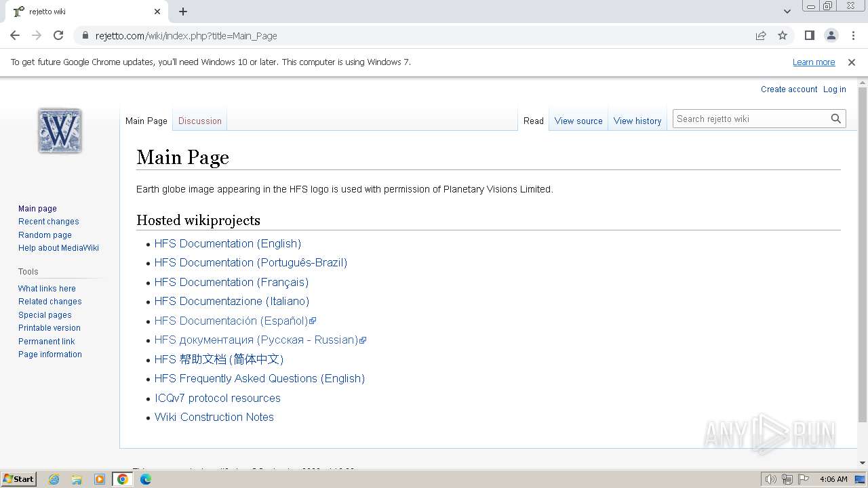Click the Log in link

point(834,89)
